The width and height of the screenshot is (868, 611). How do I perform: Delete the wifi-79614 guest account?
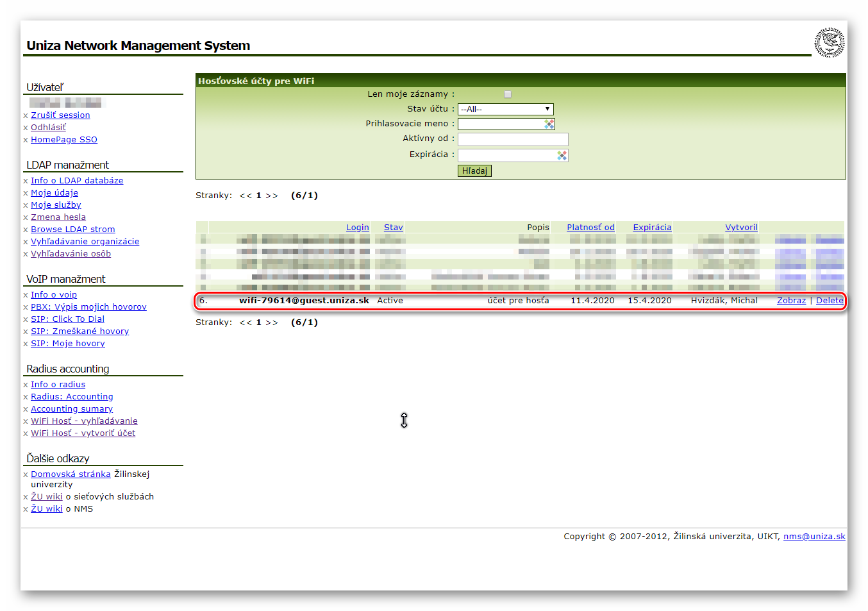point(830,301)
